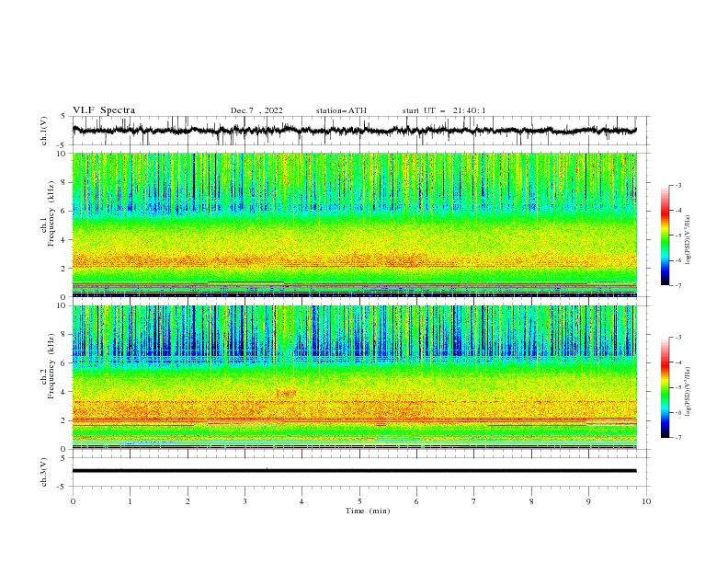Click the "VLF Spectra" plot title
This screenshot has width=728, height=563.
(x=104, y=110)
